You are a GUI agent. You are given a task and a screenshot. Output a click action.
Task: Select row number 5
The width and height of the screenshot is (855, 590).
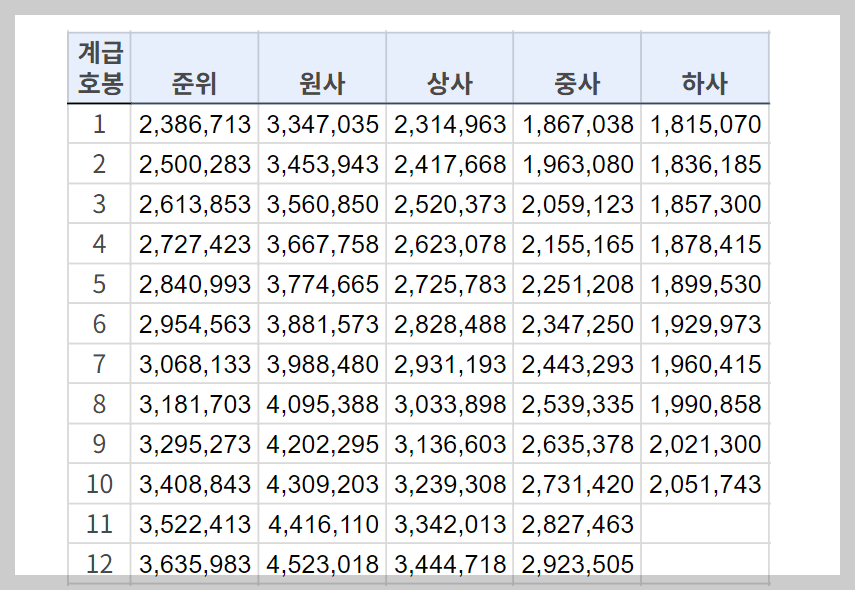99,284
